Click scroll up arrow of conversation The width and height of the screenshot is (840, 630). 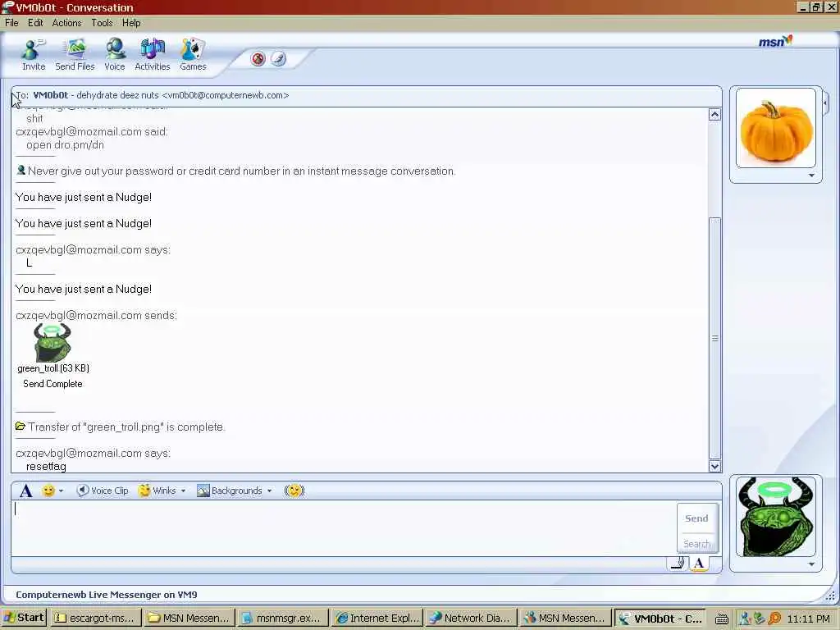(x=714, y=114)
